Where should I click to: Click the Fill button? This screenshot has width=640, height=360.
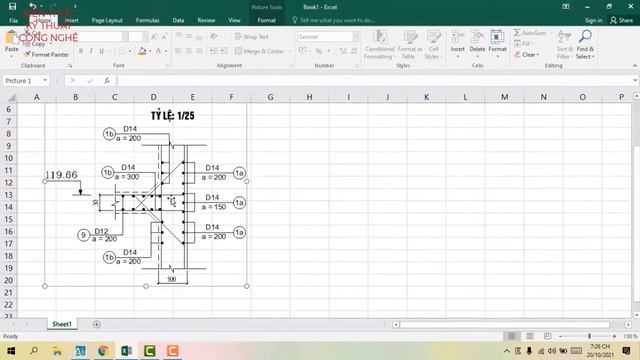pyautogui.click(x=522, y=43)
